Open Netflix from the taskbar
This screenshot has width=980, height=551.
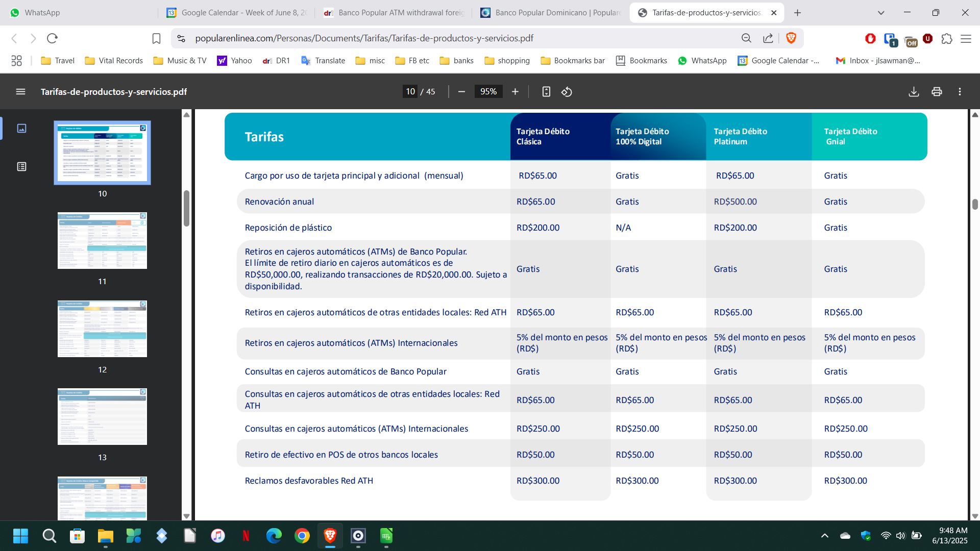(x=246, y=536)
